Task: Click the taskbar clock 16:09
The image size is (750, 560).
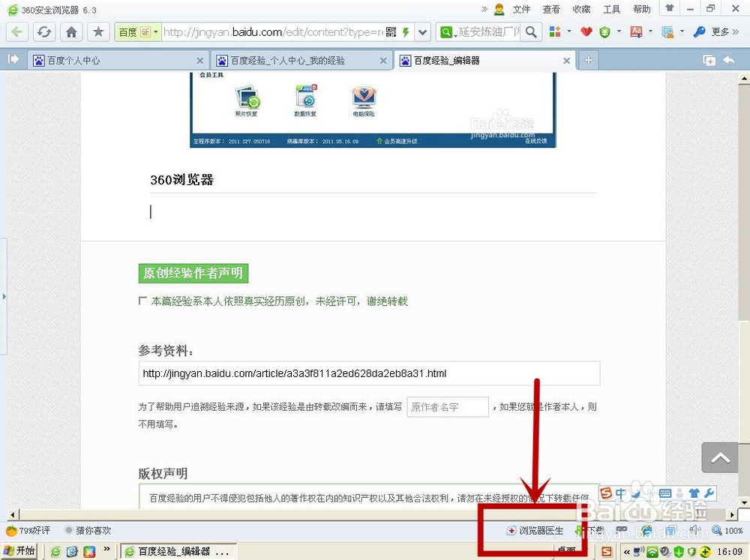Action: (730, 552)
